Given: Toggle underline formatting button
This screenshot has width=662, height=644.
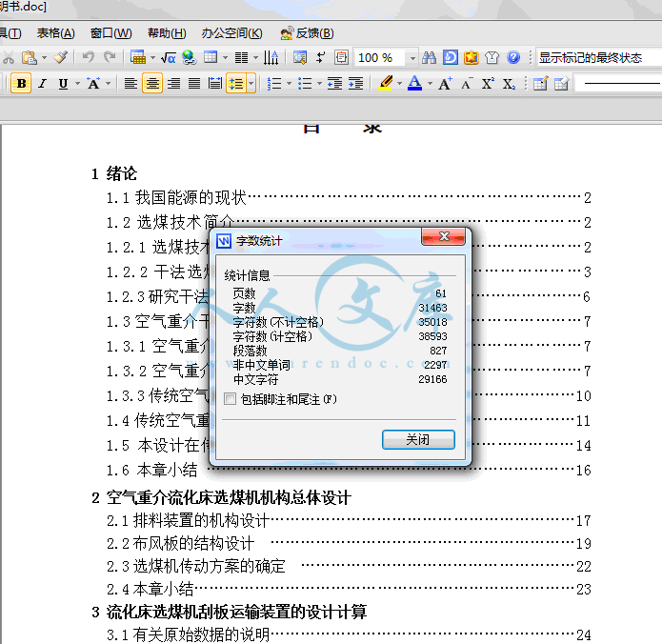Looking at the screenshot, I should coord(63,84).
